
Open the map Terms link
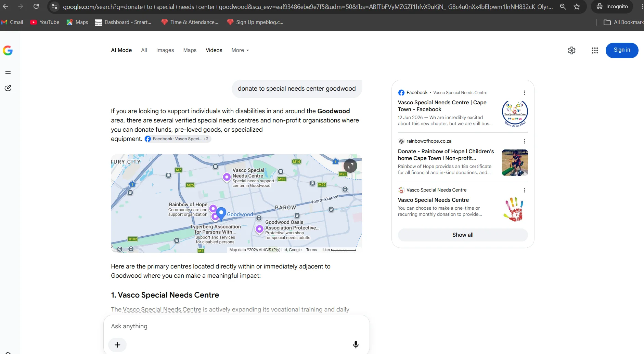[x=311, y=250]
